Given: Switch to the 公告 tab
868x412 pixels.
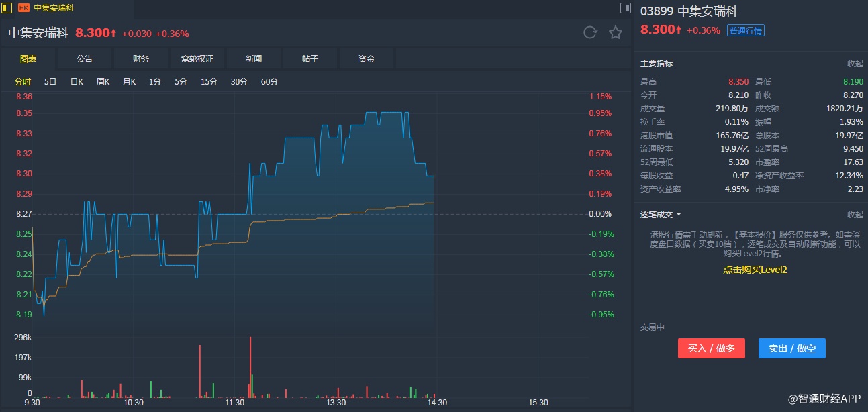Looking at the screenshot, I should [85, 59].
